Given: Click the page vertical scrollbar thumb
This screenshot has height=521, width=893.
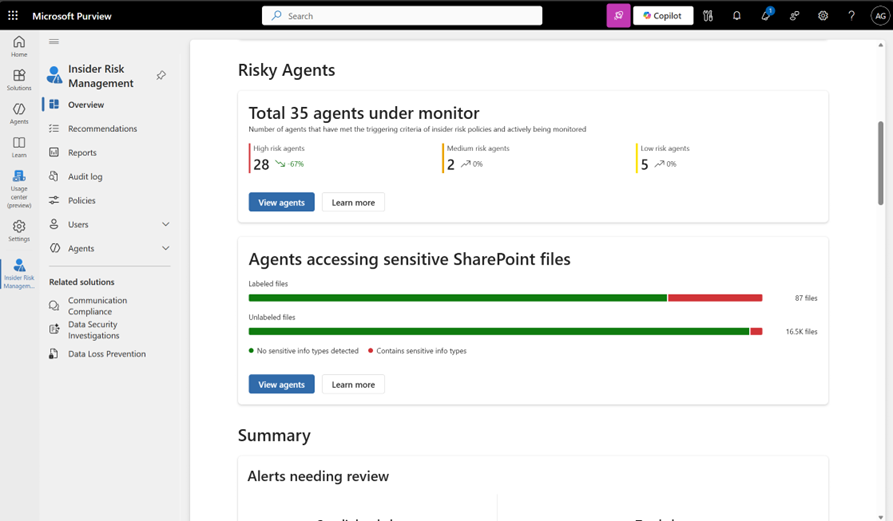Looking at the screenshot, I should tap(880, 163).
